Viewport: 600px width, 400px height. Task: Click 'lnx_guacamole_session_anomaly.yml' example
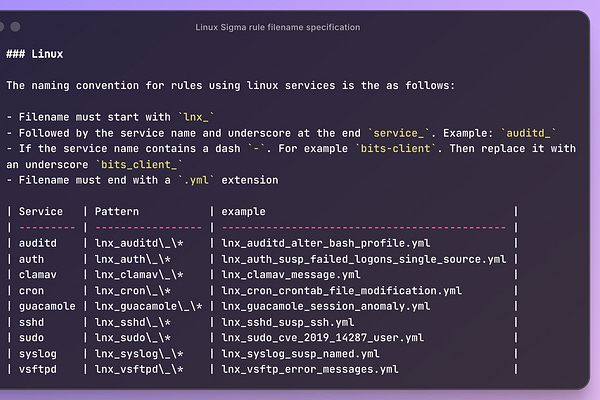click(326, 307)
